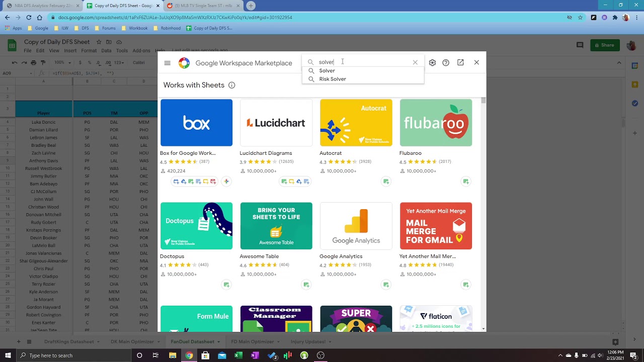The image size is (644, 362).
Task: Open the comments history icon in Sheets
Action: pos(580,45)
